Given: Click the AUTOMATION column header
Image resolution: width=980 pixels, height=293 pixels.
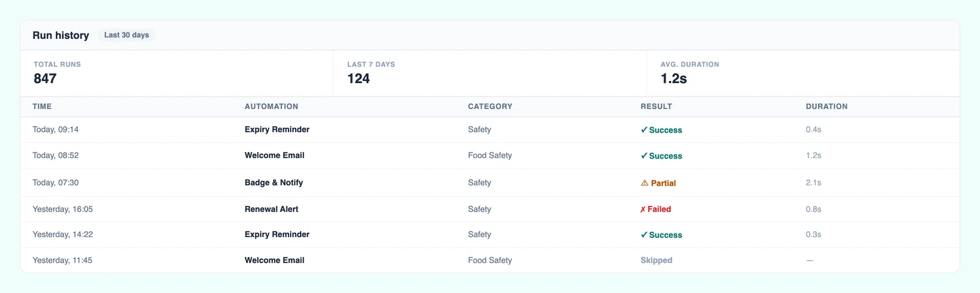Looking at the screenshot, I should (x=272, y=106).
